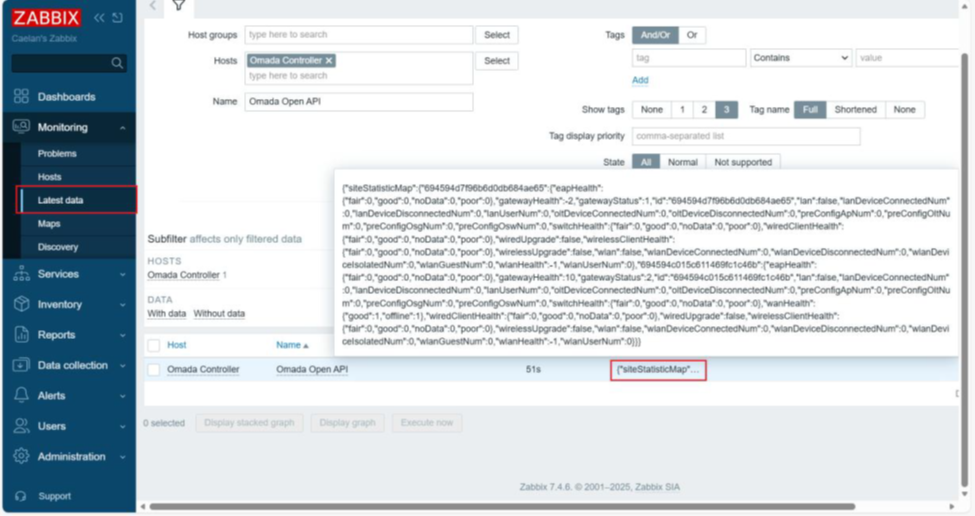Click the Reports sidebar icon

[x=21, y=335]
